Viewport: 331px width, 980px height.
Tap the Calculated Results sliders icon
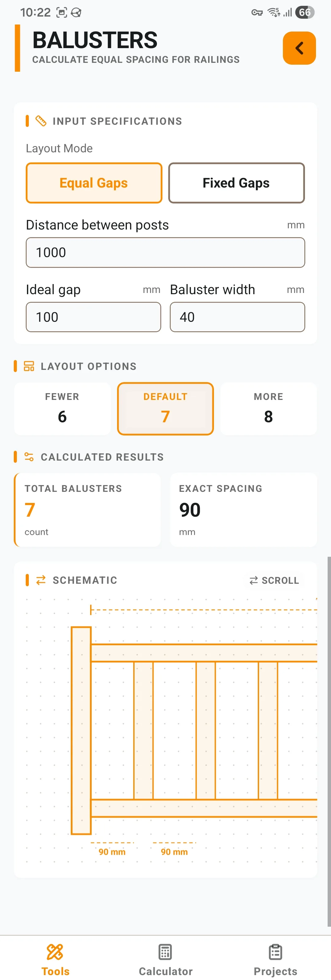(29, 457)
